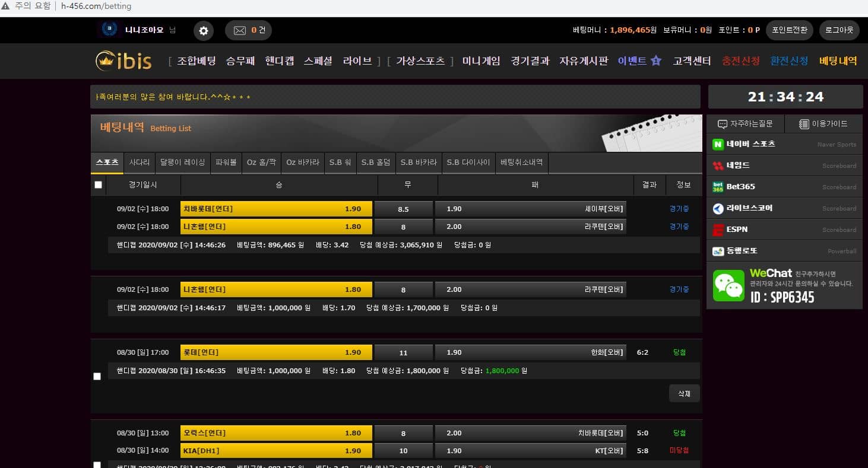The image size is (868, 468).
Task: Click 충전신청 deposit request
Action: coord(741,61)
